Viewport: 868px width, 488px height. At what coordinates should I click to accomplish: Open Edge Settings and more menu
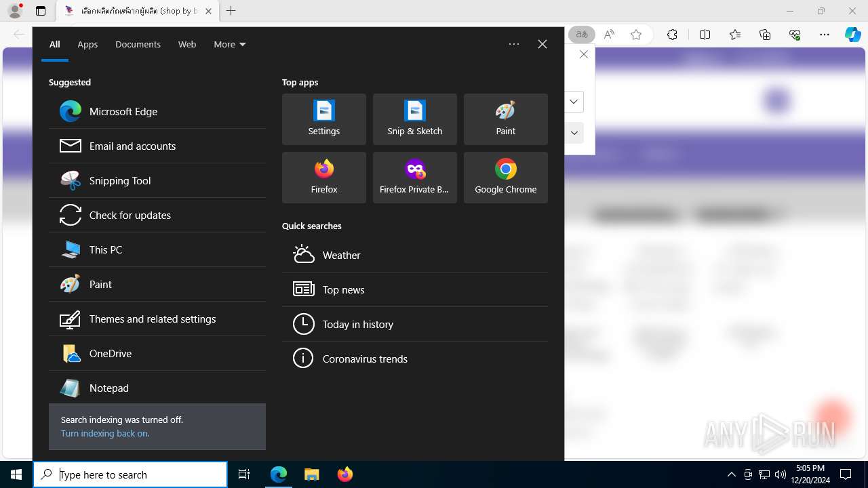coord(825,35)
